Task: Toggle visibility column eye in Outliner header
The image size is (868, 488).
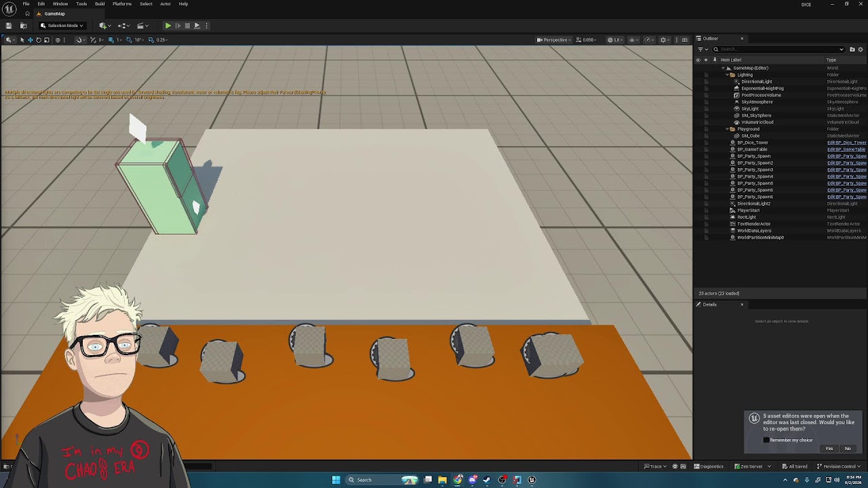Action: click(x=698, y=60)
